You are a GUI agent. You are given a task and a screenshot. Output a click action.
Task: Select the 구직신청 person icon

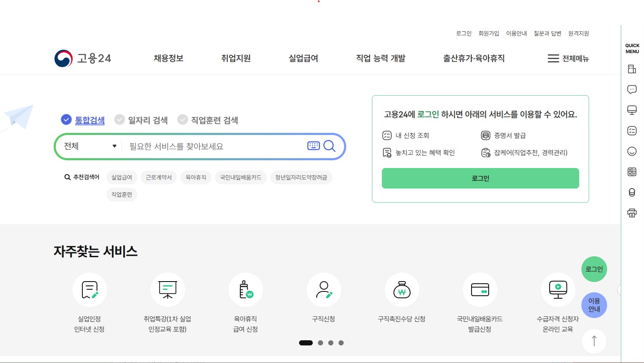coord(324,289)
